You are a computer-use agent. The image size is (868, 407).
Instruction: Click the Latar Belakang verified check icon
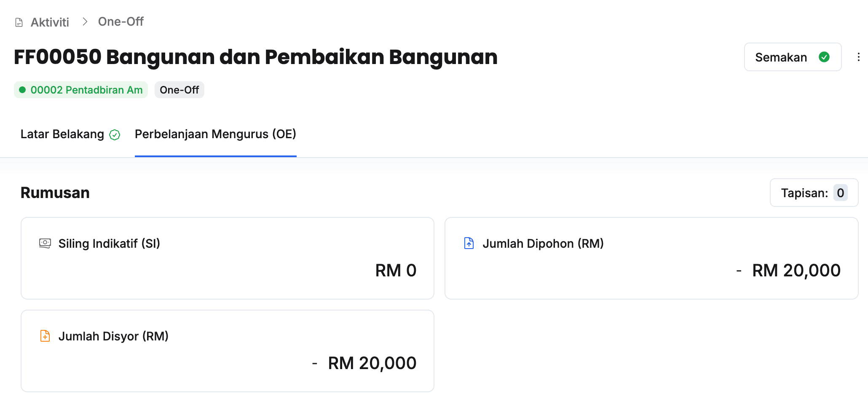tap(115, 135)
